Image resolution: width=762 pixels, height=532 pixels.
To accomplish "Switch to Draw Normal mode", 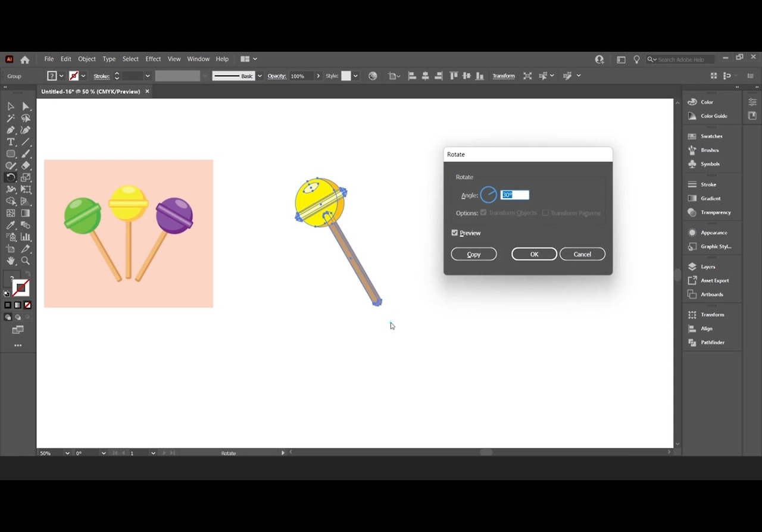I will tap(8, 318).
